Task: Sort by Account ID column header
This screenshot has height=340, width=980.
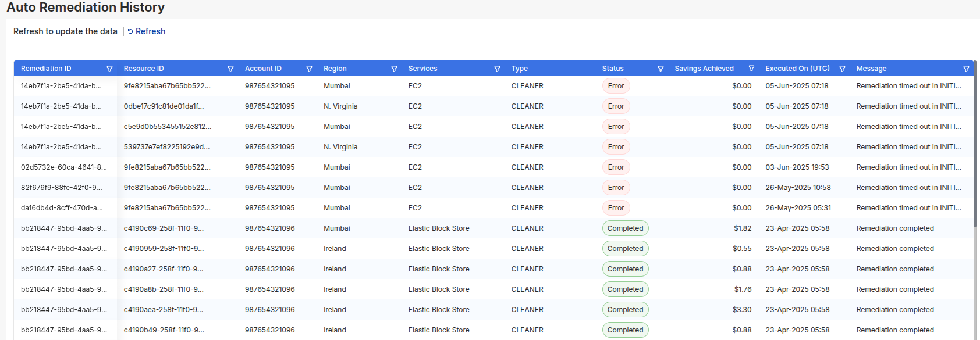Action: (x=263, y=69)
